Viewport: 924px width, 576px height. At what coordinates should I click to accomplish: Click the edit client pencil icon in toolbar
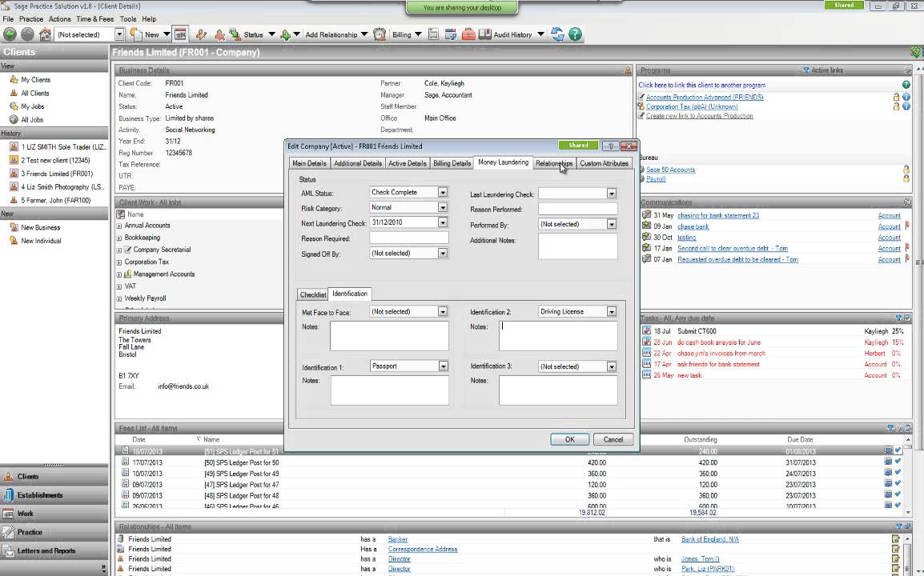(202, 34)
